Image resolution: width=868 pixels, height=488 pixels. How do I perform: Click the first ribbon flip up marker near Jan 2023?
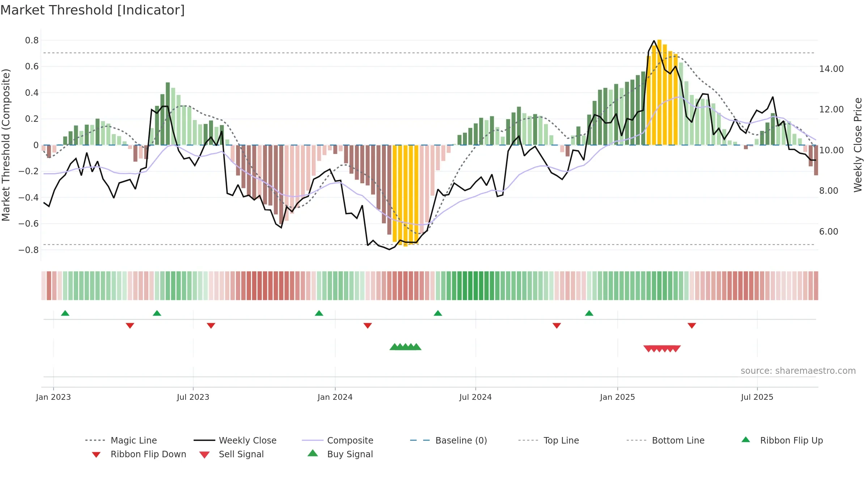(65, 313)
